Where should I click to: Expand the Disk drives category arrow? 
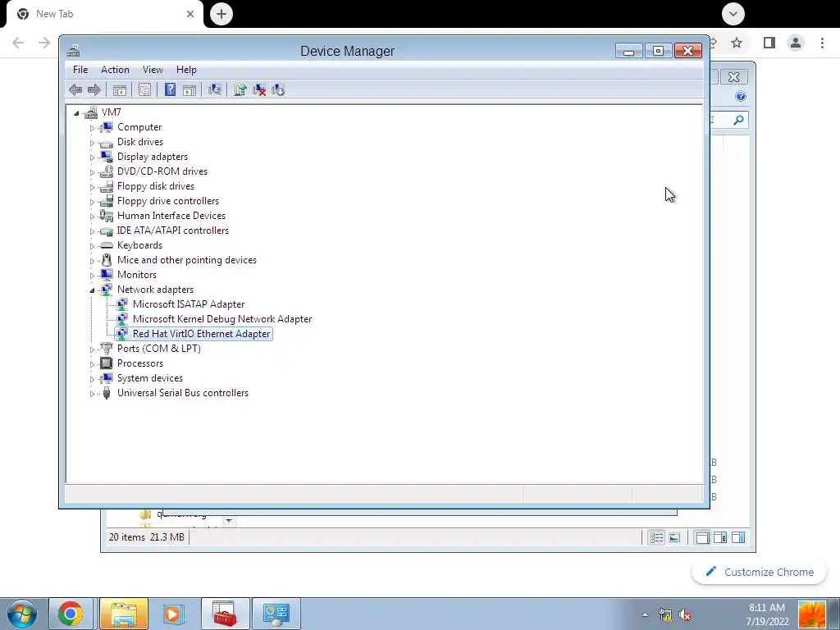tap(92, 143)
